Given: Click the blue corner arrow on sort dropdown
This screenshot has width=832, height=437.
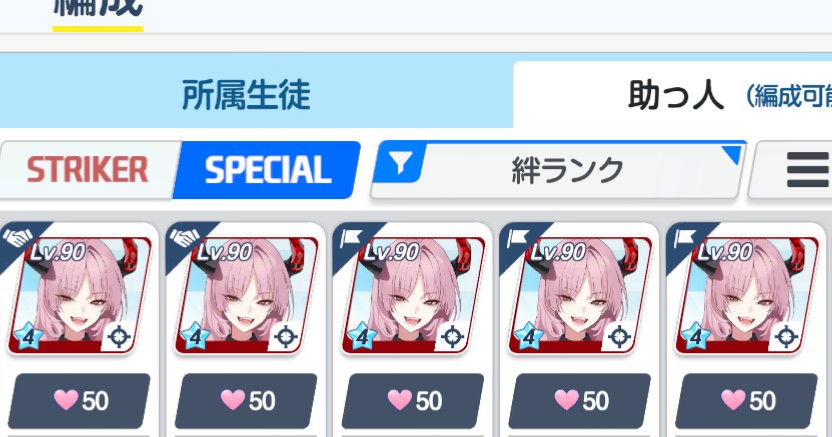Looking at the screenshot, I should point(734,154).
